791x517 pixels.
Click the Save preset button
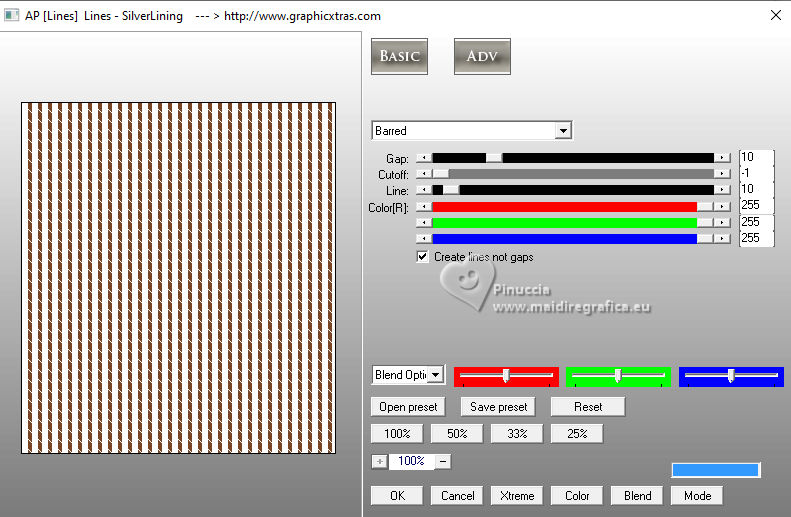(498, 407)
